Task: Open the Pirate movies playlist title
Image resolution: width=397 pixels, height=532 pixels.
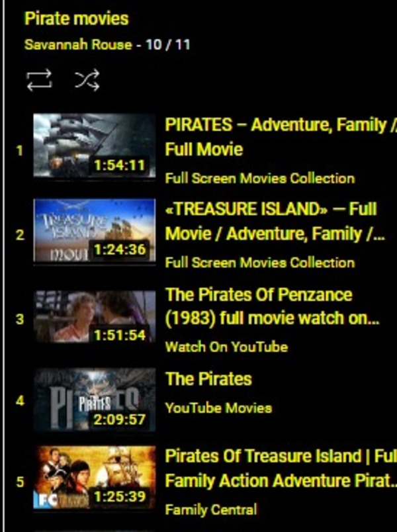Action: click(x=77, y=19)
